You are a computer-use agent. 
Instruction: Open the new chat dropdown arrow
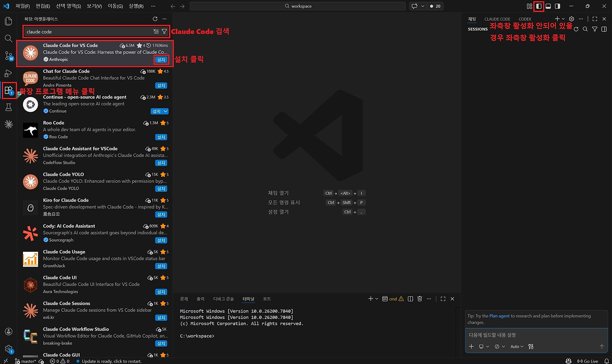coord(563,19)
